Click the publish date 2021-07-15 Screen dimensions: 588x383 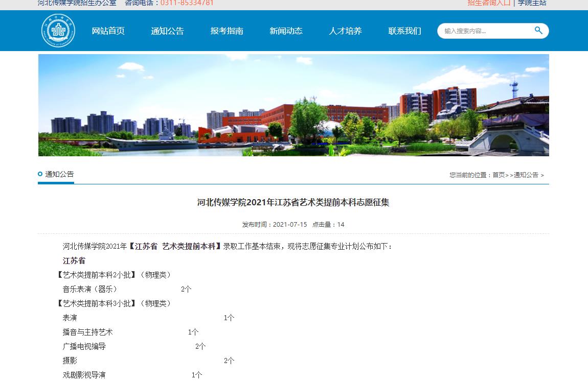click(x=290, y=225)
